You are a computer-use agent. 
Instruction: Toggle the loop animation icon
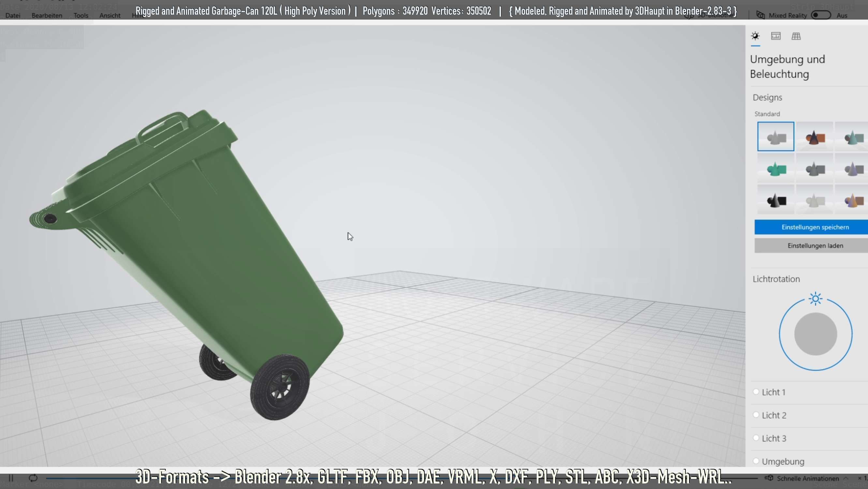[33, 478]
